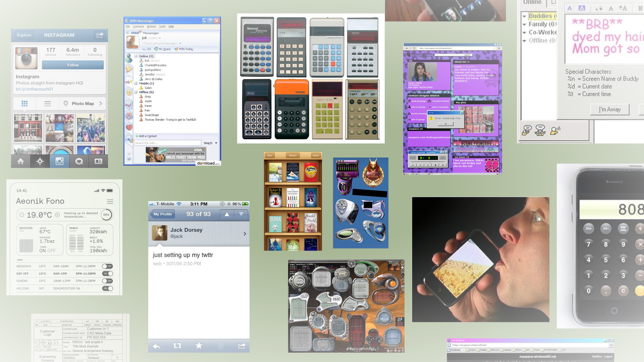The width and height of the screenshot is (644, 362).
Task: Open Actions menu in MSN Messenger
Action: (x=151, y=27)
